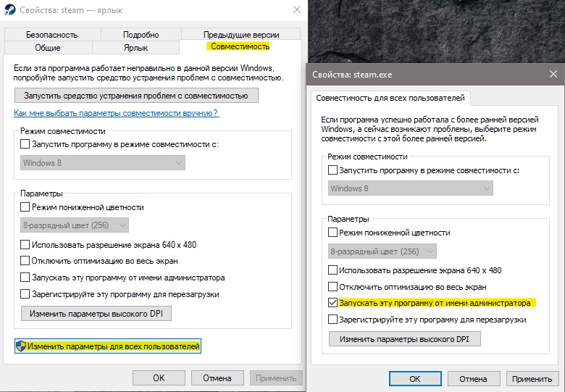Click Отмена in the steam shortcut properties window
Screen dimensions: 565x392
(217, 378)
